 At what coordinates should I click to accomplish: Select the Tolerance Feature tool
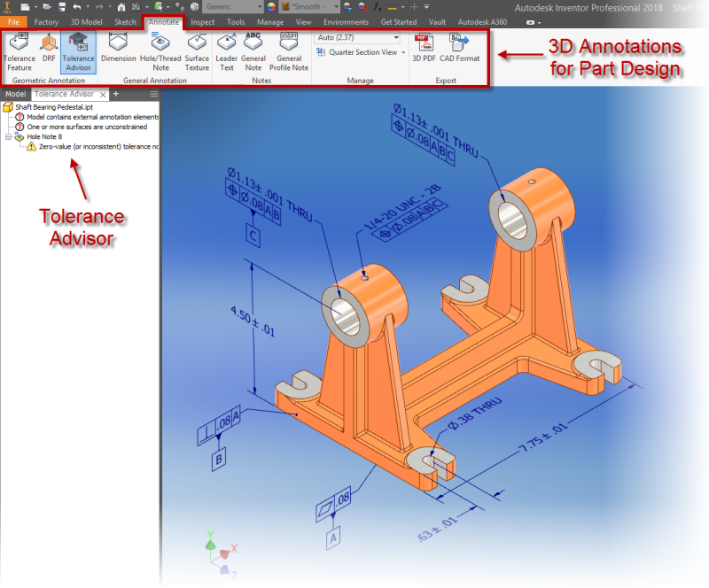click(19, 50)
